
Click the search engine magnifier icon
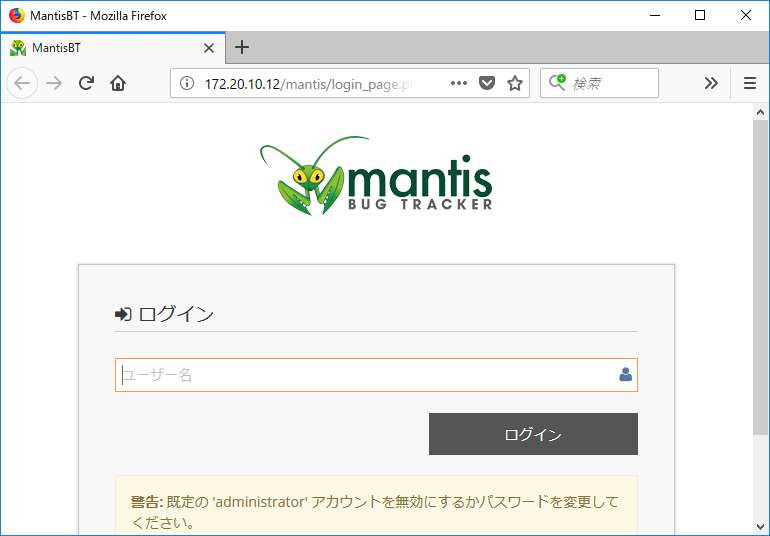pos(557,83)
